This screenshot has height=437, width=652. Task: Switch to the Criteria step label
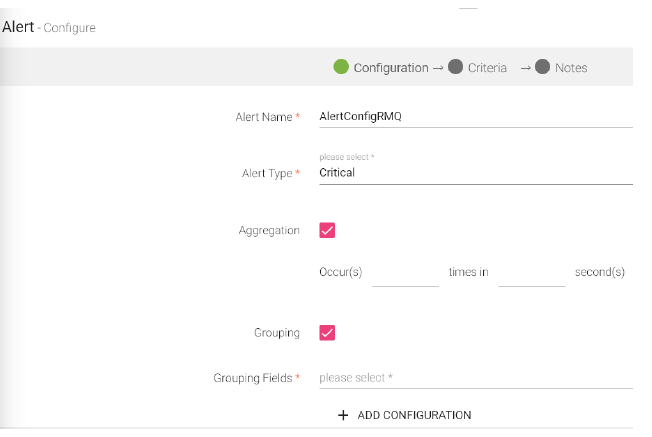(489, 68)
